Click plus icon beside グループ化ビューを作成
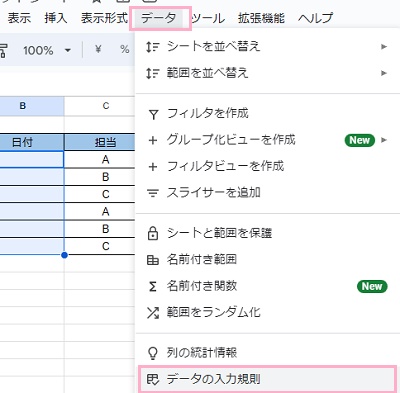Screen dimensions: 400x393 (153, 140)
